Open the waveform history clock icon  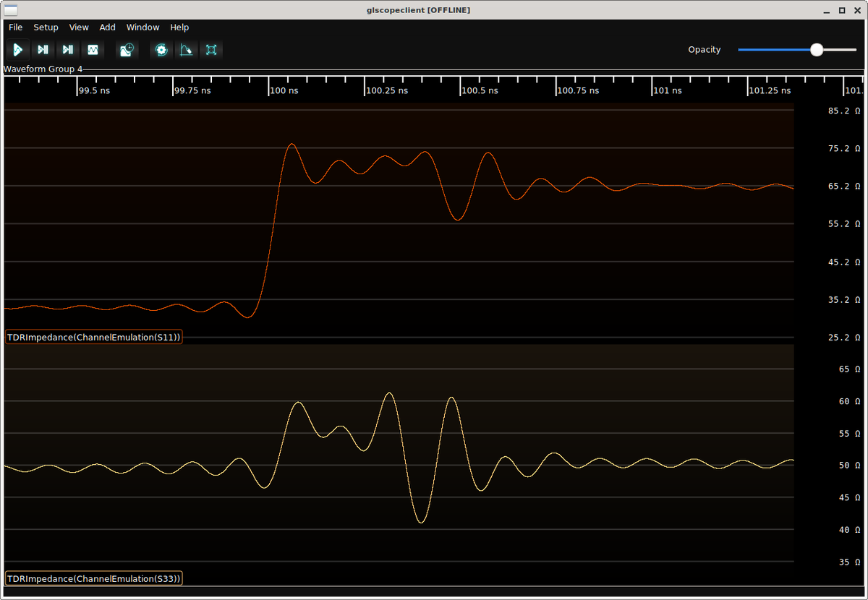[x=127, y=50]
